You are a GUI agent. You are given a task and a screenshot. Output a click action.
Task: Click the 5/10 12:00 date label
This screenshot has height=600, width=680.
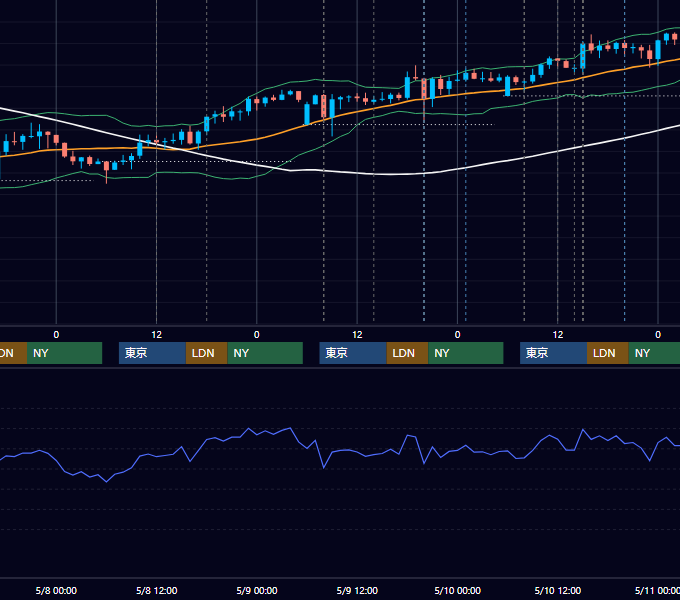click(x=558, y=590)
